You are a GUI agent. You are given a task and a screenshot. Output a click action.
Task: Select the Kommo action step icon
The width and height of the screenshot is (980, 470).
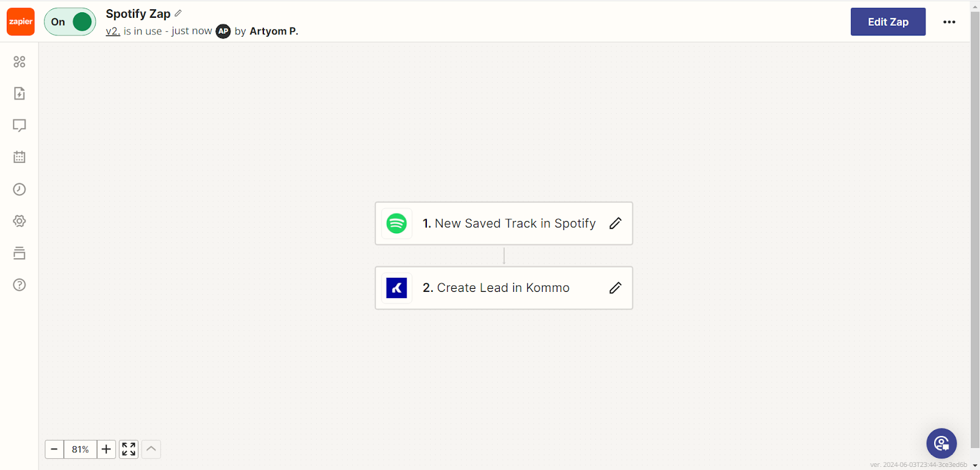point(397,288)
